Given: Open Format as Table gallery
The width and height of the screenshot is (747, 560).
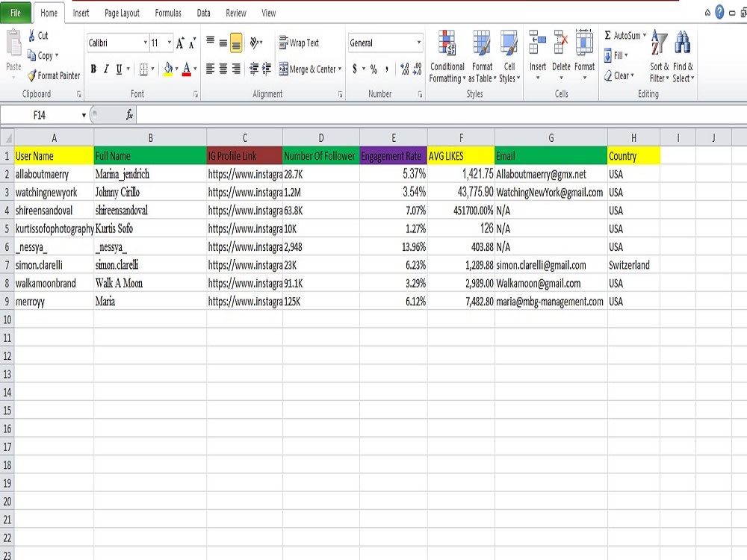Looking at the screenshot, I should coord(482,56).
